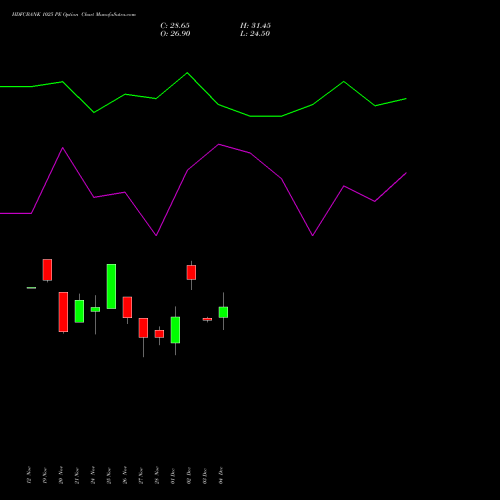Click the 19 Nov date axis label
Image resolution: width=500 pixels, height=500 pixels.
click(45, 475)
